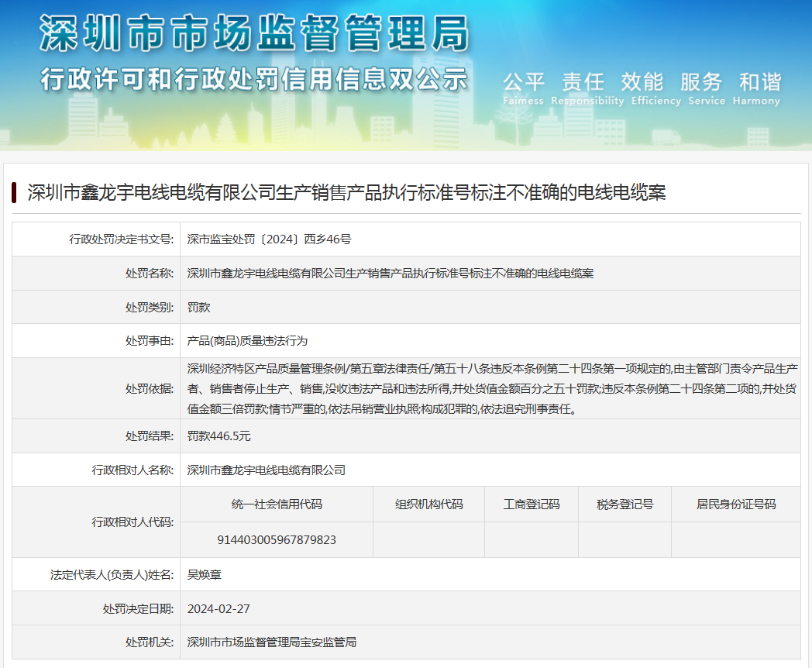812x668 pixels.
Task: Select the 处罚结果 label
Action: click(149, 436)
